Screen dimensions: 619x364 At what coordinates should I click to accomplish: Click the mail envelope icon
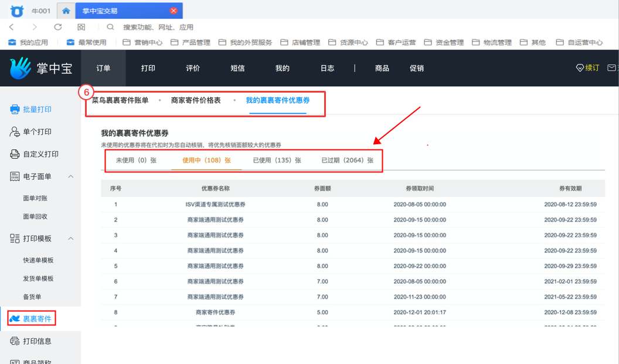[611, 68]
